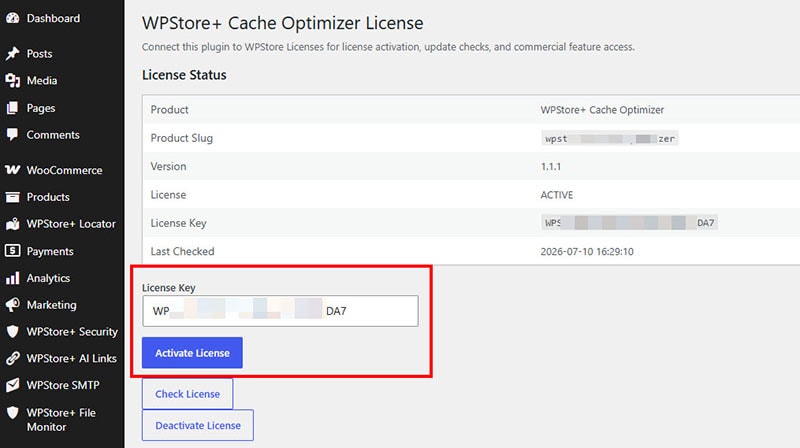Navigate to Pages menu
Screen dimensions: 800x448
(x=41, y=108)
